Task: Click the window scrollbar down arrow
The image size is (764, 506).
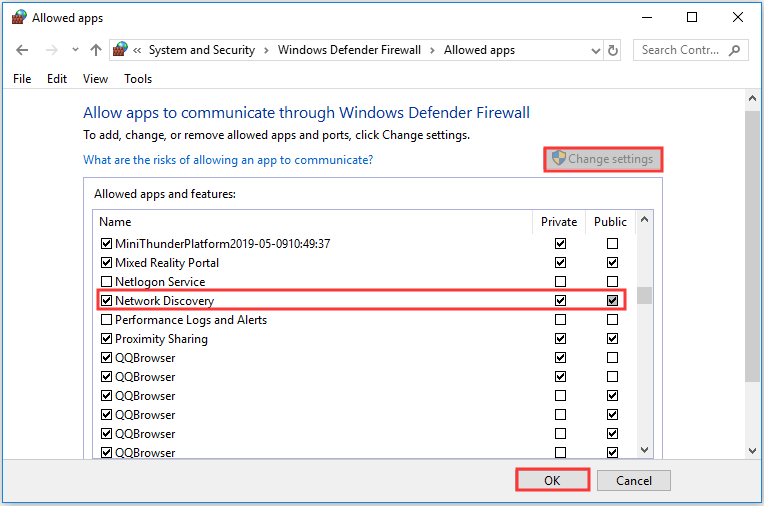Action: [x=752, y=451]
